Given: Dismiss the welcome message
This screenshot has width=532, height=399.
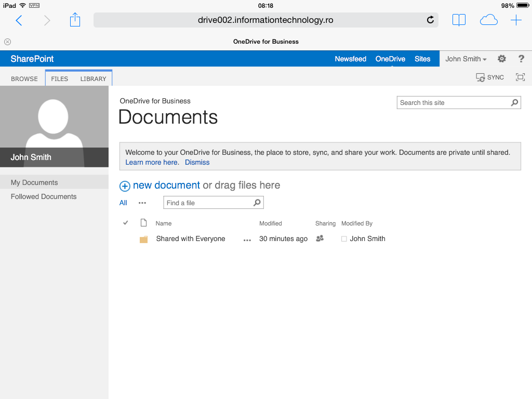Looking at the screenshot, I should [x=197, y=162].
